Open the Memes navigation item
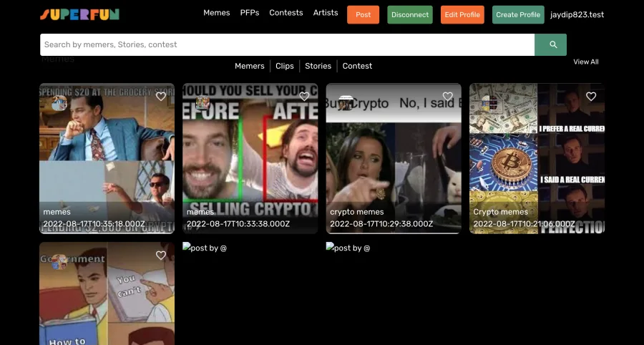The image size is (644, 345). coord(216,13)
